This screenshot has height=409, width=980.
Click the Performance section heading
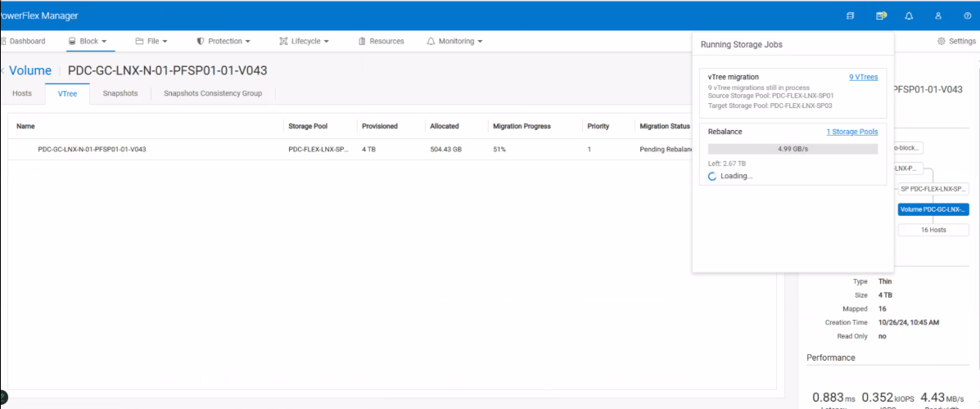coord(831,357)
